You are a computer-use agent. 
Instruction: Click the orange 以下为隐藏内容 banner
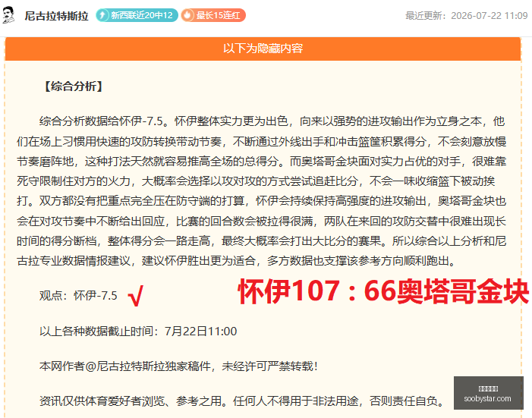(263, 49)
